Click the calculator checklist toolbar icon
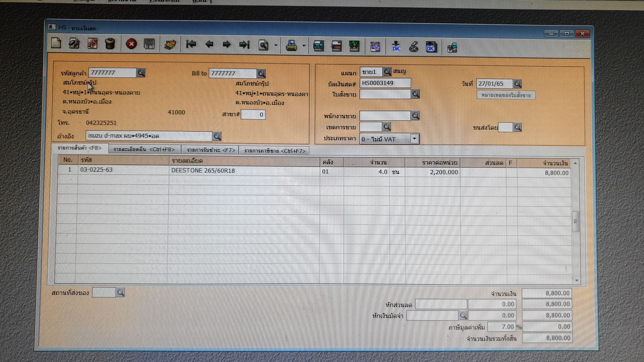 coord(452,48)
